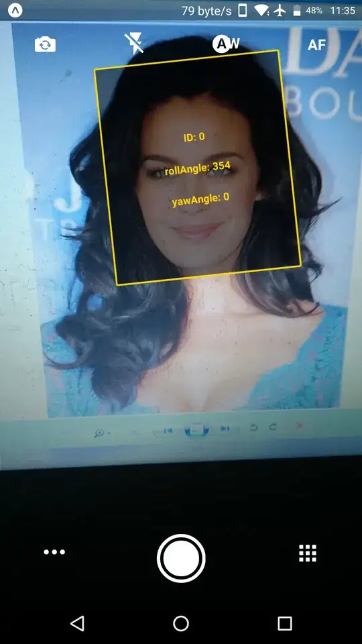The image size is (362, 644).
Task: Tap the 79 byte/s network speed text
Action: point(206,11)
